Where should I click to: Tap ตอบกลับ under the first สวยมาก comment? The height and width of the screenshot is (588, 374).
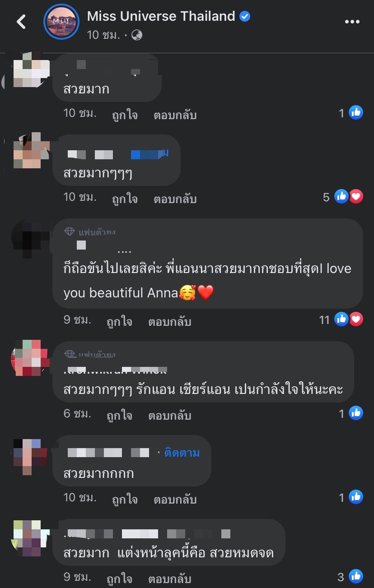(175, 115)
